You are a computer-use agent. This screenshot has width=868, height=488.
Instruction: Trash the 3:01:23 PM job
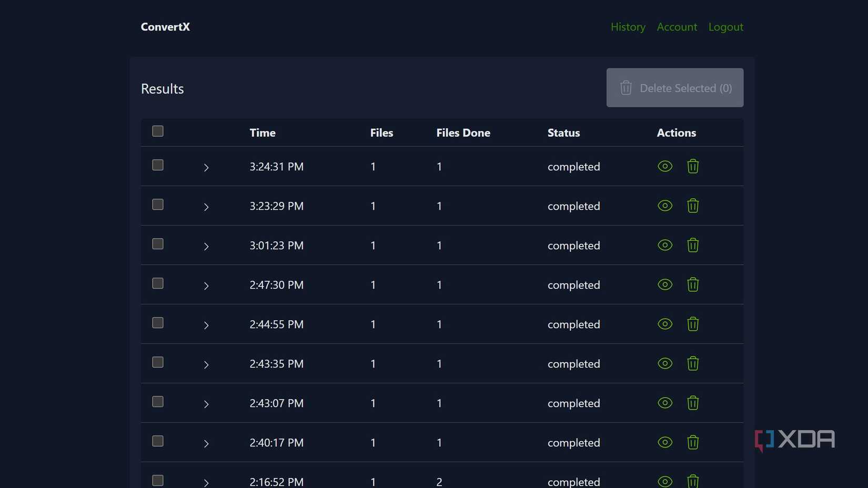pos(693,245)
